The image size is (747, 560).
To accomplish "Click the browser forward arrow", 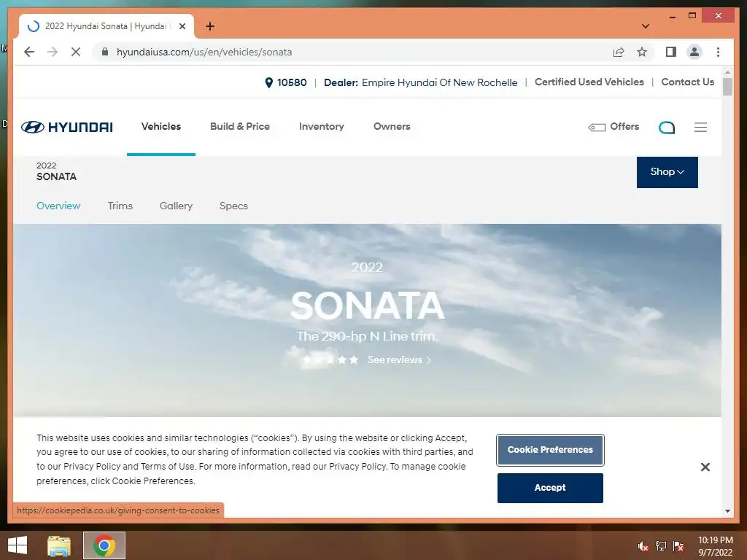I will [x=53, y=52].
